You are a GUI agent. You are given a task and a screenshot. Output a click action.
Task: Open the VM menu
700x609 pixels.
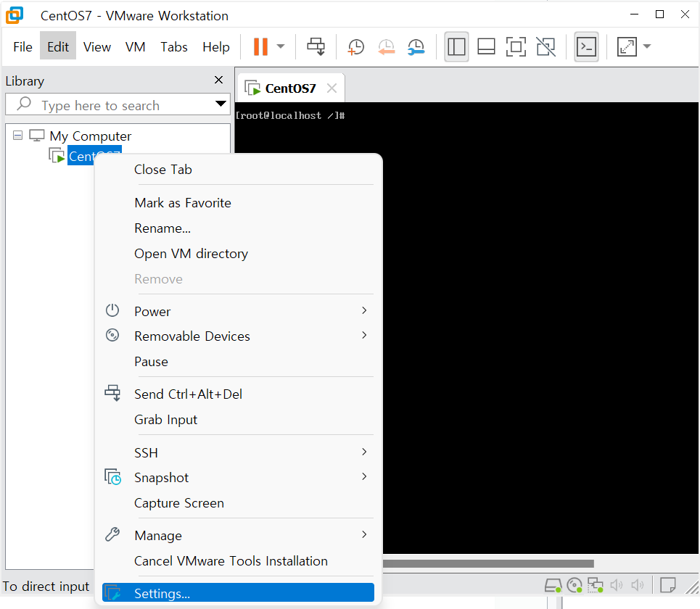coord(135,46)
